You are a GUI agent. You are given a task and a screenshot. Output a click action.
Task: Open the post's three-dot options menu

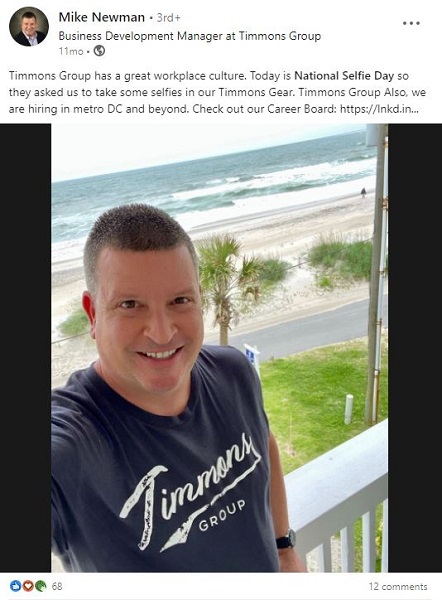(411, 23)
